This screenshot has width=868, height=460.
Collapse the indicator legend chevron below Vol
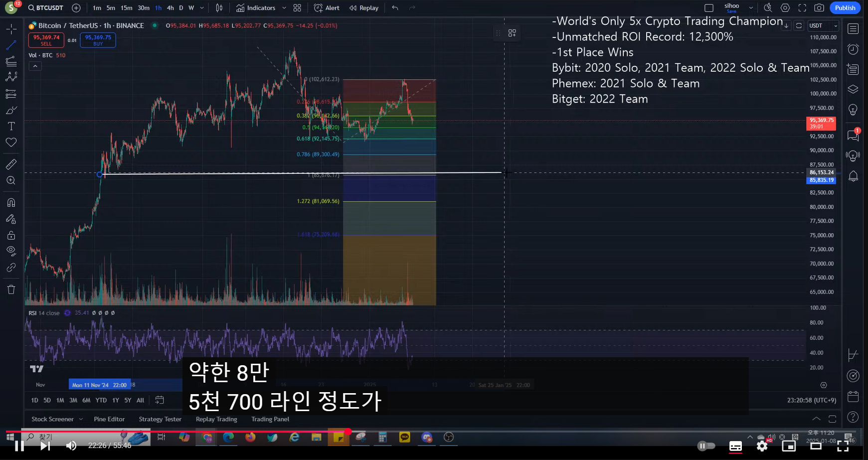tap(35, 66)
